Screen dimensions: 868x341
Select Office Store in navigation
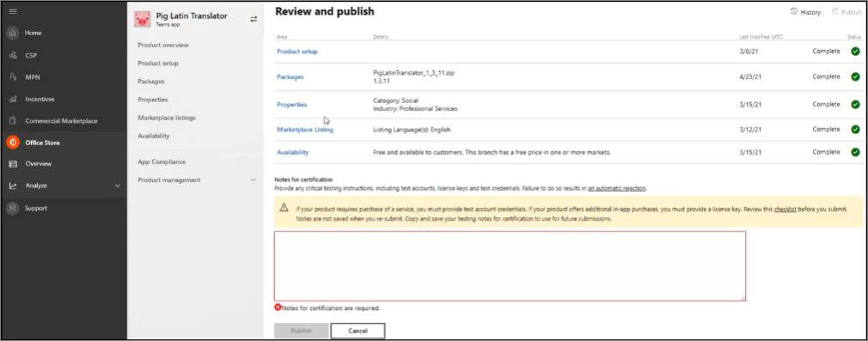tap(43, 143)
